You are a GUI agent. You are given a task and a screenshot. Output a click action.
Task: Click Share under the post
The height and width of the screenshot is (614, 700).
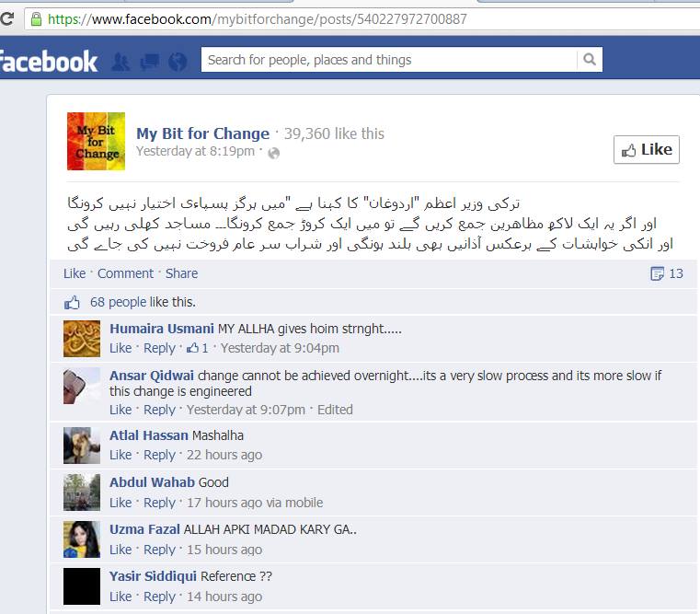click(x=181, y=273)
